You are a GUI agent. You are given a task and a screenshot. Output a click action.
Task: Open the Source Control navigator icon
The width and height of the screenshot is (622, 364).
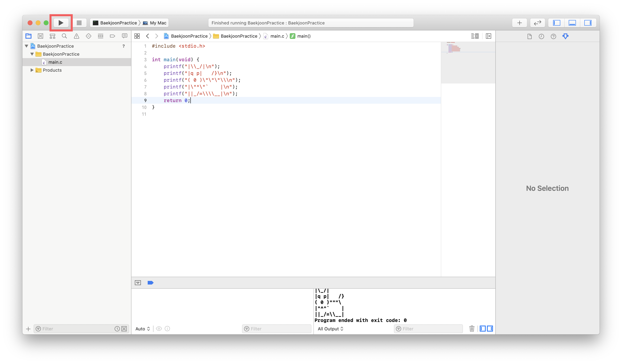point(40,36)
